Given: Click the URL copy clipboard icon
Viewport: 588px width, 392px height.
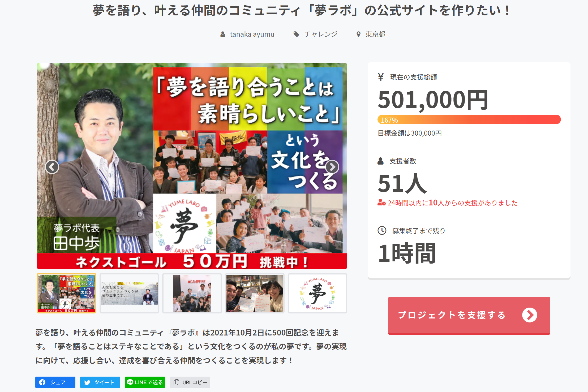Looking at the screenshot, I should click(176, 382).
